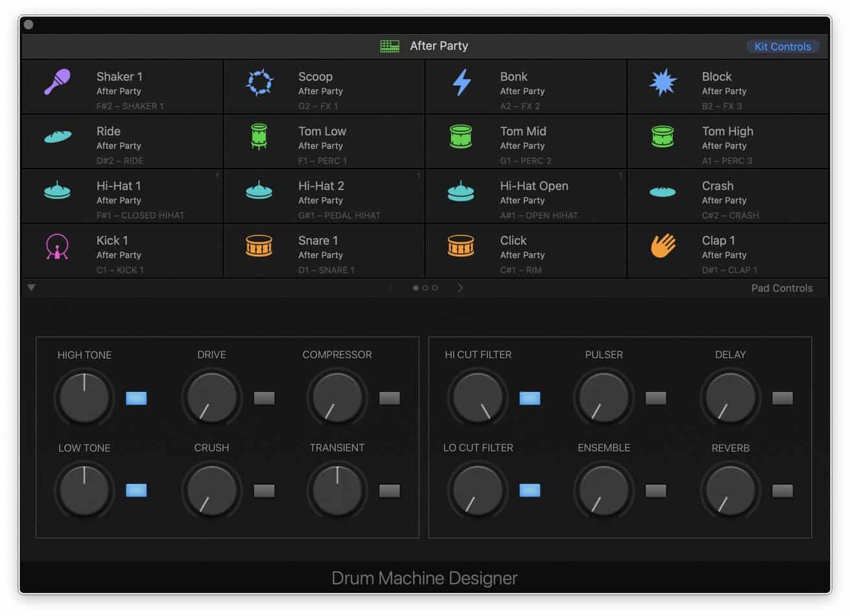Click the Crash cymbal icon

point(663,191)
